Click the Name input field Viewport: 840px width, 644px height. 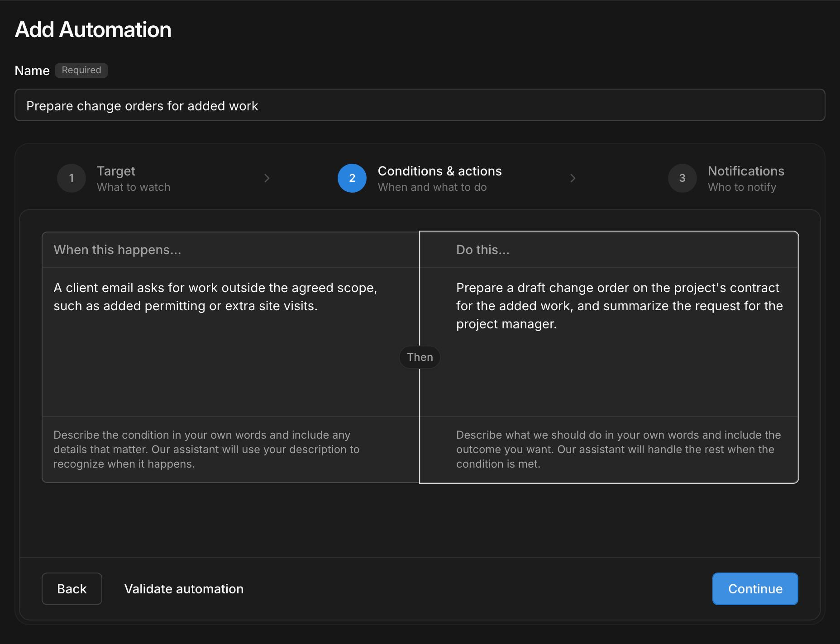[x=420, y=105]
